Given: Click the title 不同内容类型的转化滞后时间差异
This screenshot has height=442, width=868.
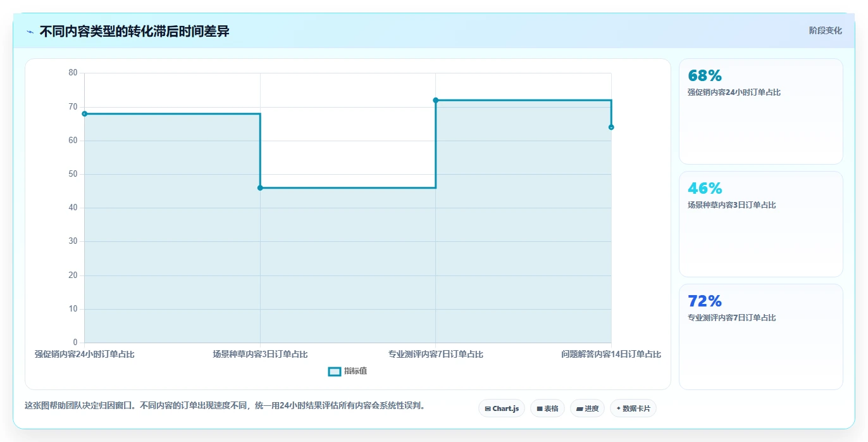Looking at the screenshot, I should pyautogui.click(x=134, y=31).
